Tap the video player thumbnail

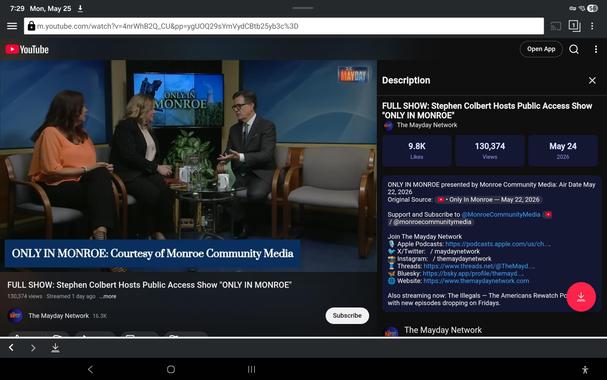(188, 166)
